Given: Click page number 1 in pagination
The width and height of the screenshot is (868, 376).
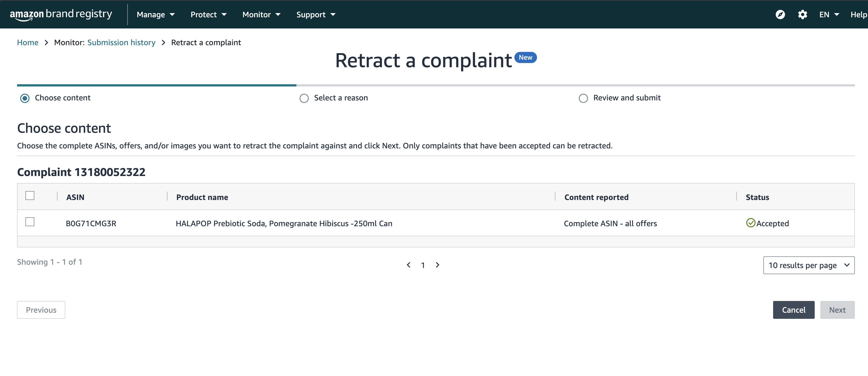Looking at the screenshot, I should (x=423, y=265).
